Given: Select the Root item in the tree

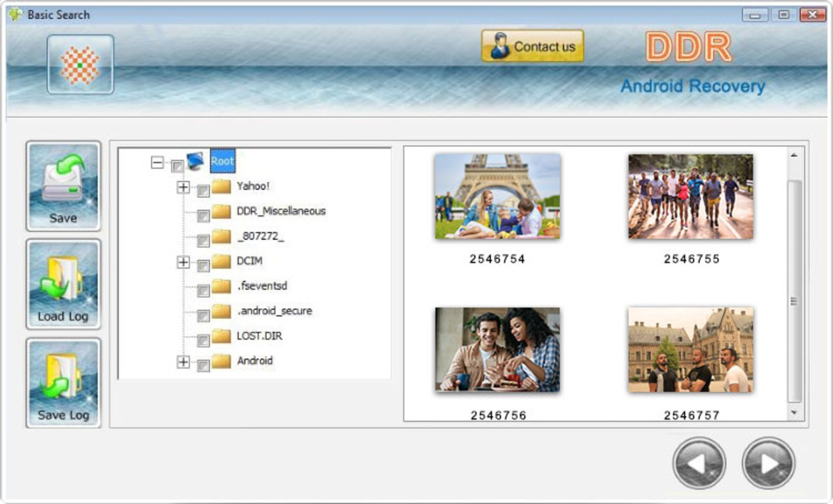Looking at the screenshot, I should pyautogui.click(x=224, y=161).
